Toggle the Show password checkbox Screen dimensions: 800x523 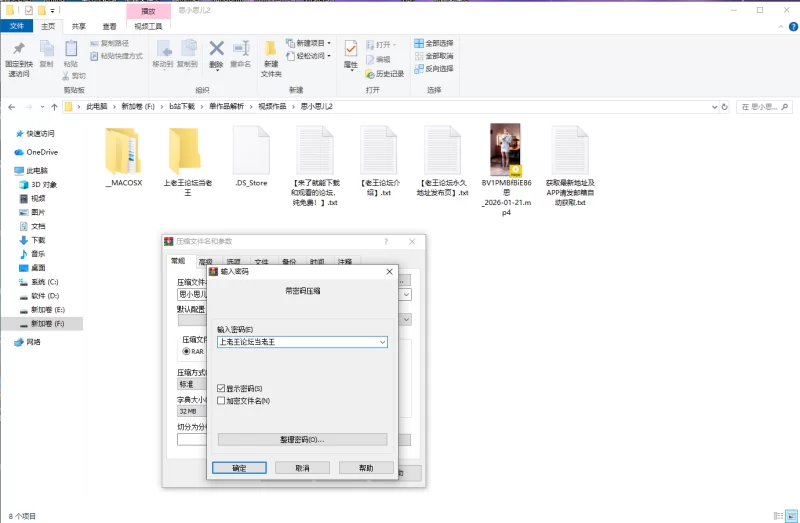[x=221, y=389]
